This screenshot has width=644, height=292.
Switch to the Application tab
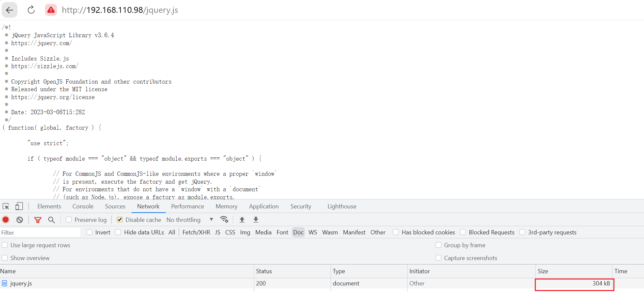(264, 206)
